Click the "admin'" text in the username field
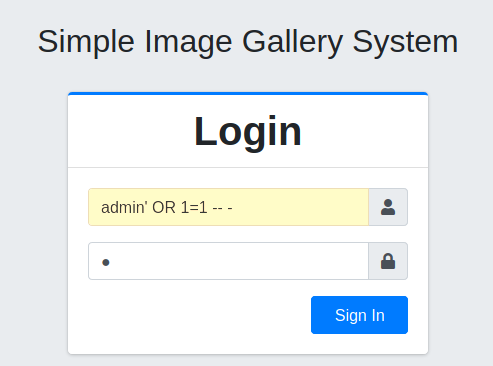This screenshot has height=366, width=493. pyautogui.click(x=124, y=208)
